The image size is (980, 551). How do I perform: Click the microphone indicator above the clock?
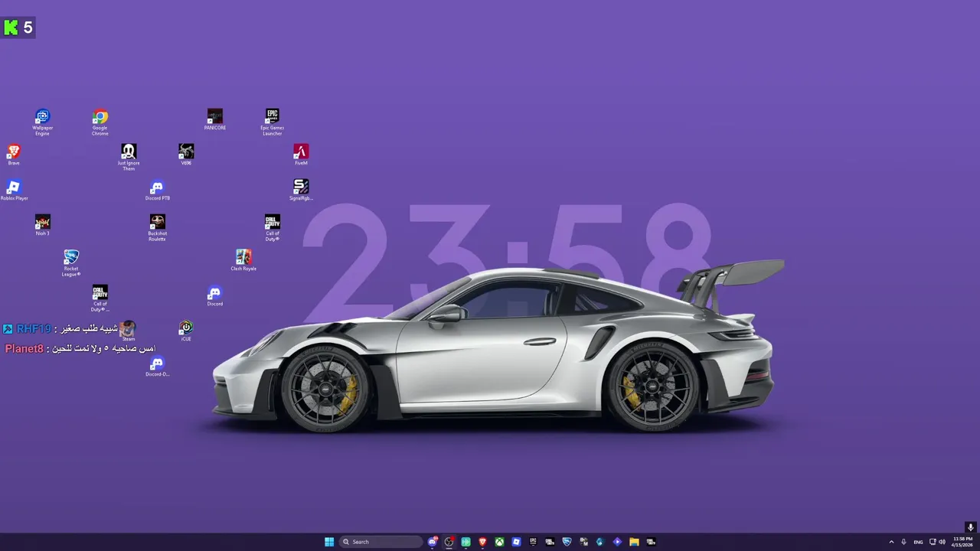click(x=971, y=527)
